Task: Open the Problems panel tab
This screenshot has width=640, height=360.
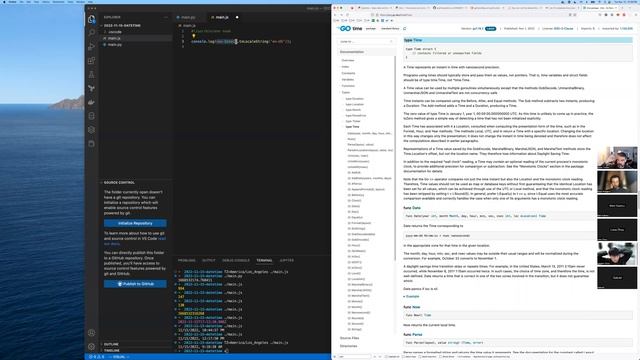Action: click(187, 260)
